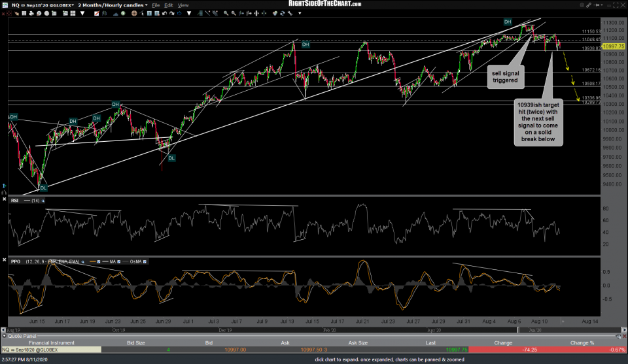Open the pin options dropdown arrow
This screenshot has width=628, height=364.
(602, 5)
